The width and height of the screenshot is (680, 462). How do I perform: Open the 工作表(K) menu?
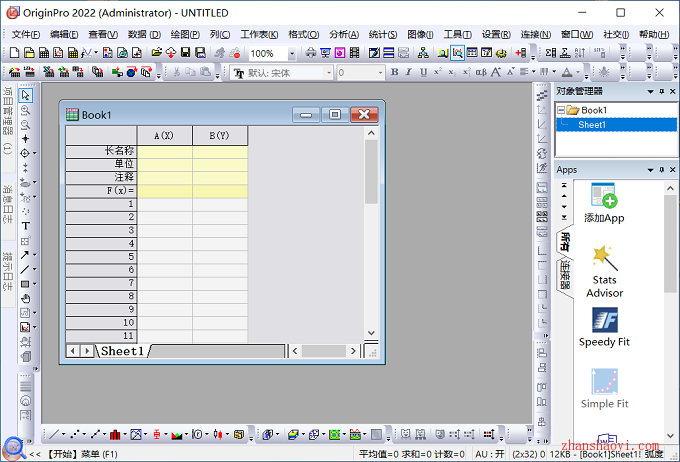259,34
